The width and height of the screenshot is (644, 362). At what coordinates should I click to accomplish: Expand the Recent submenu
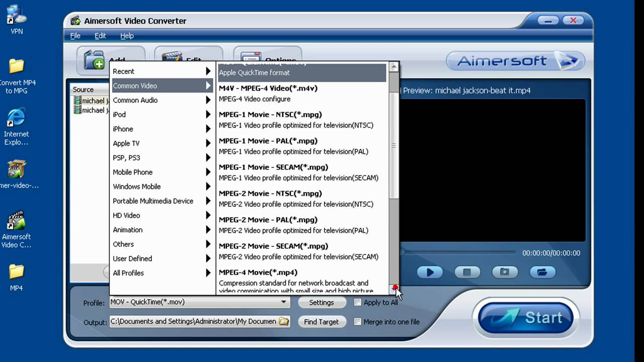163,71
